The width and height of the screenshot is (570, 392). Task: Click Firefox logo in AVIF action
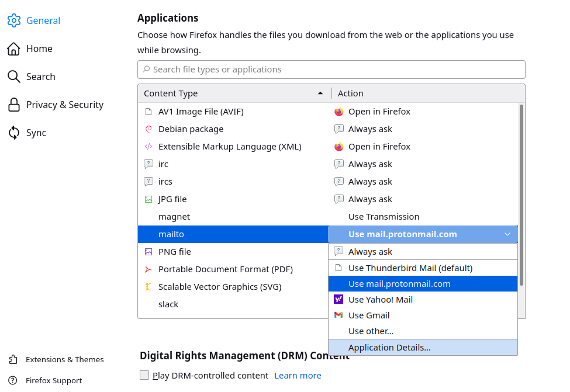(x=339, y=112)
